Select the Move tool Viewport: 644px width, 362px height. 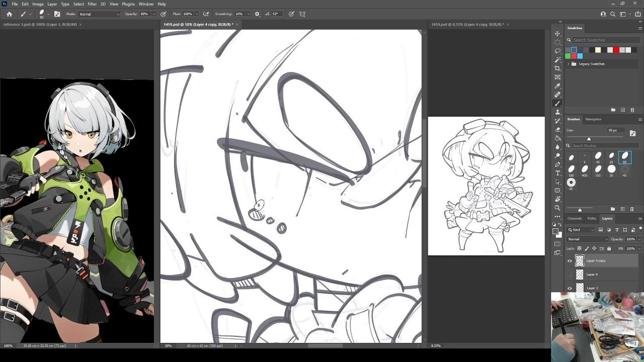(x=557, y=34)
